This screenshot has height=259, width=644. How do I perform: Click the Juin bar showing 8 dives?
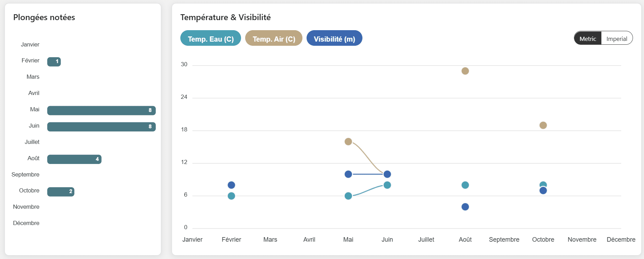(101, 127)
